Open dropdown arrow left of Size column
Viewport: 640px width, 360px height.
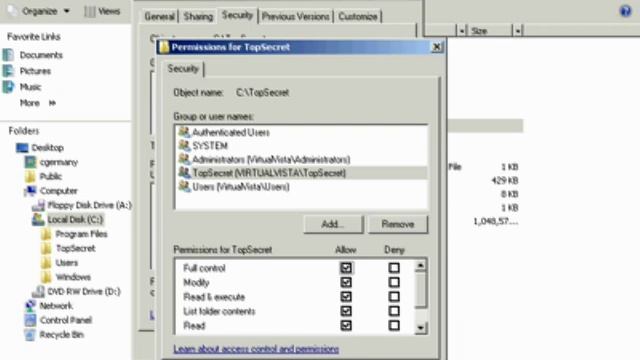coord(462,31)
